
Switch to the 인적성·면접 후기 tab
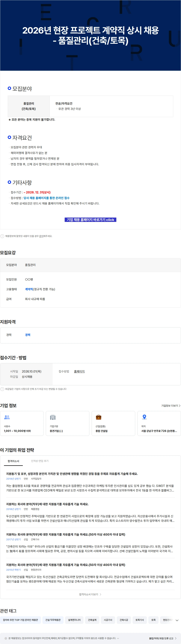(40, 461)
